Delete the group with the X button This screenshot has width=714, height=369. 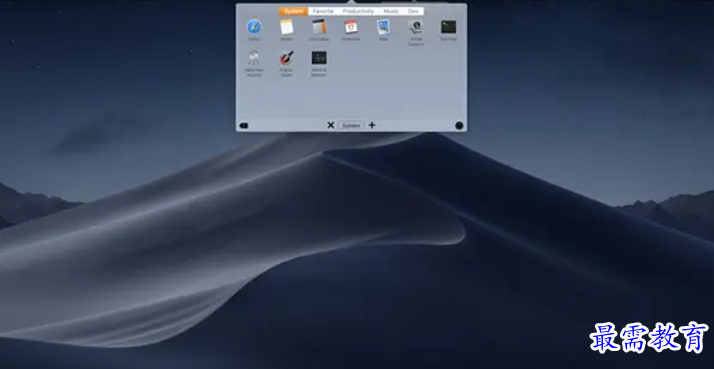click(331, 125)
